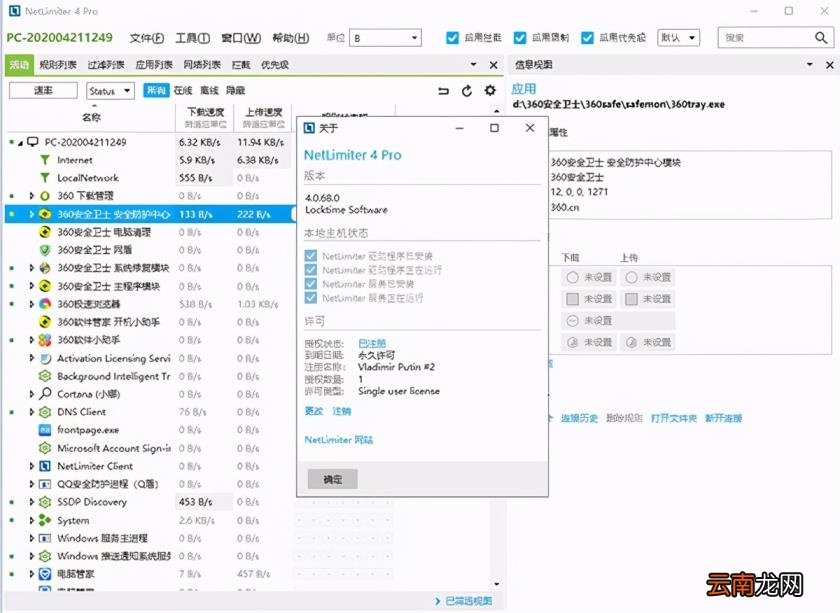Expand the DNS Client tree row
The height and width of the screenshot is (613, 840).
coord(32,412)
